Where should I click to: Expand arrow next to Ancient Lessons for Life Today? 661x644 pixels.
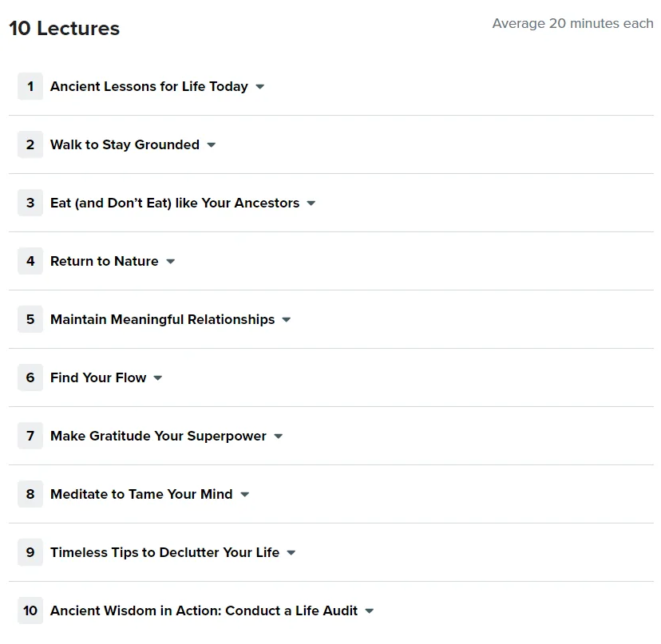[x=260, y=87]
